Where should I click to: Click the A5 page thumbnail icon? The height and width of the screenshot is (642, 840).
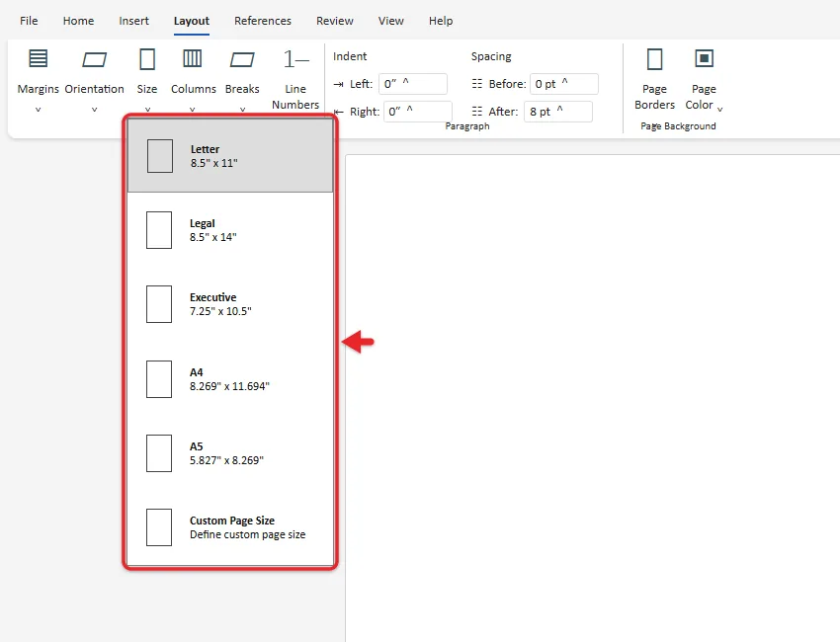159,453
